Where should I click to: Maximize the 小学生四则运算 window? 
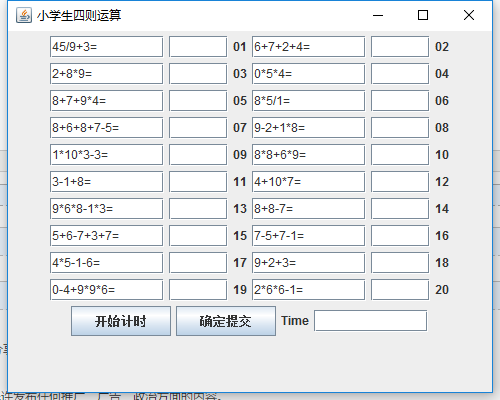click(423, 15)
